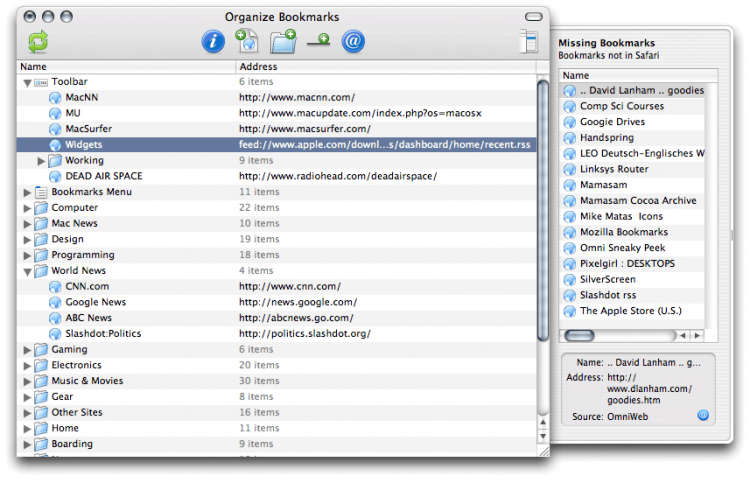Click the blue icon beside OmniWeb source
750x483 pixels.
702,415
